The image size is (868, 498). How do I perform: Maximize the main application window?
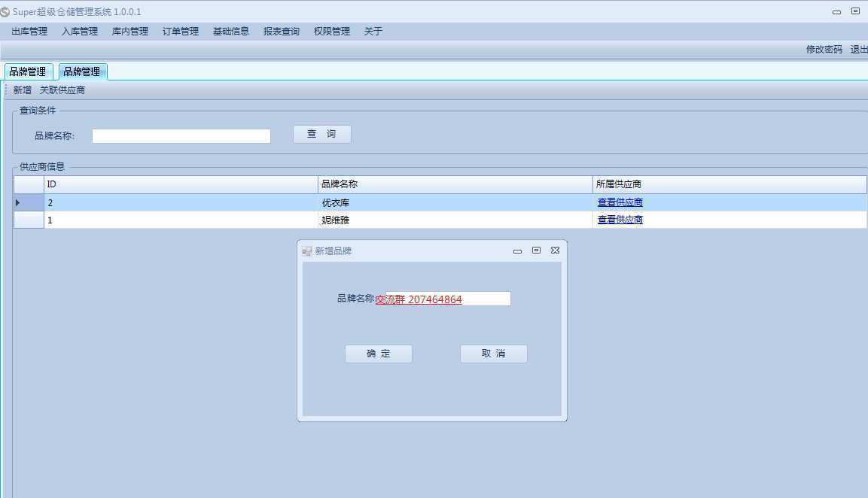[855, 11]
